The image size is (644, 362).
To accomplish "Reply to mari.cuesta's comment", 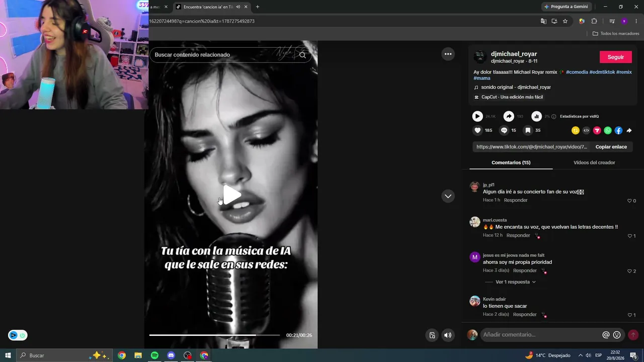I will point(518,235).
